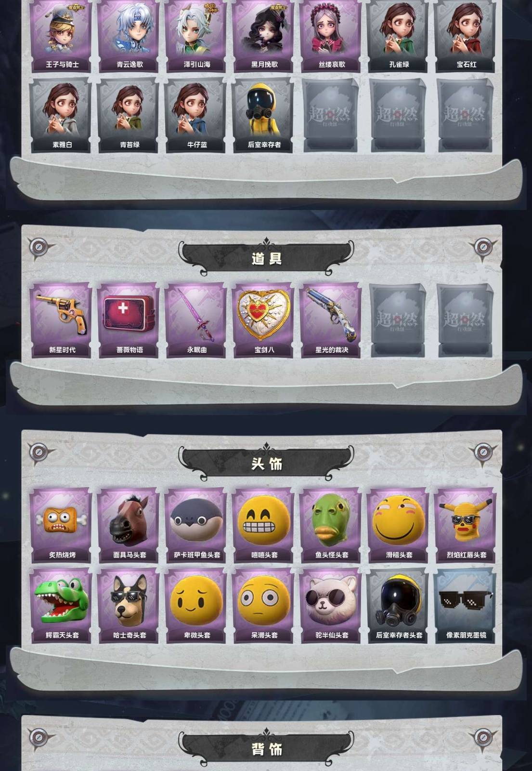
Task: Open the 背饰 section header
Action: coord(266,749)
